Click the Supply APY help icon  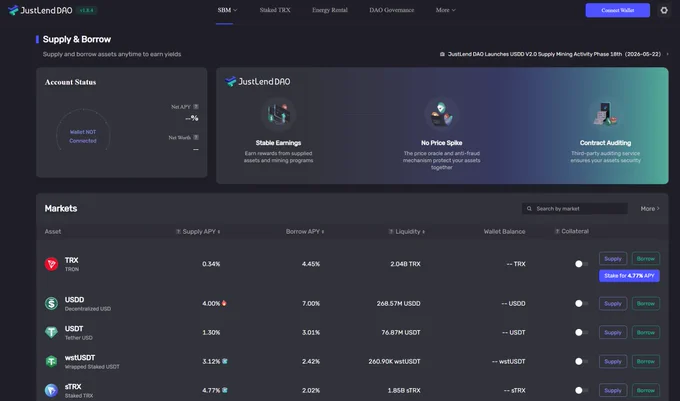point(178,231)
